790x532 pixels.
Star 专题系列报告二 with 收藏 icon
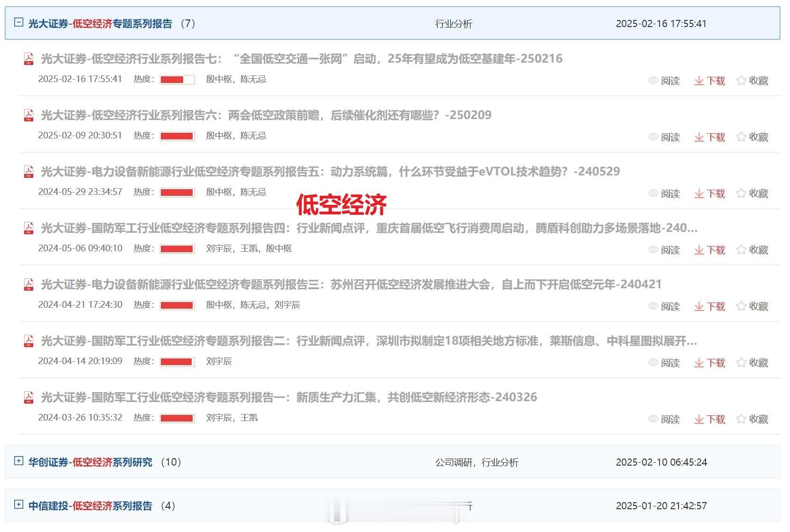coord(741,363)
